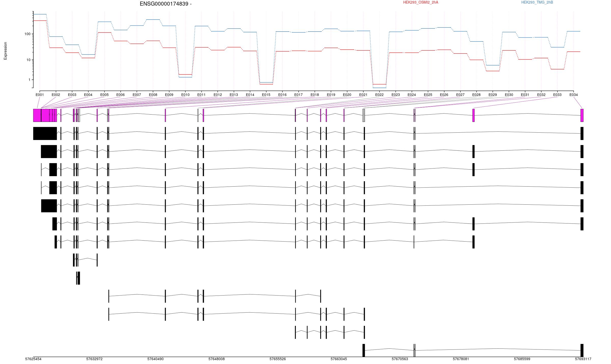611x364 pixels.
Task: Click genomic coordinate 57685599
Action: point(522,359)
